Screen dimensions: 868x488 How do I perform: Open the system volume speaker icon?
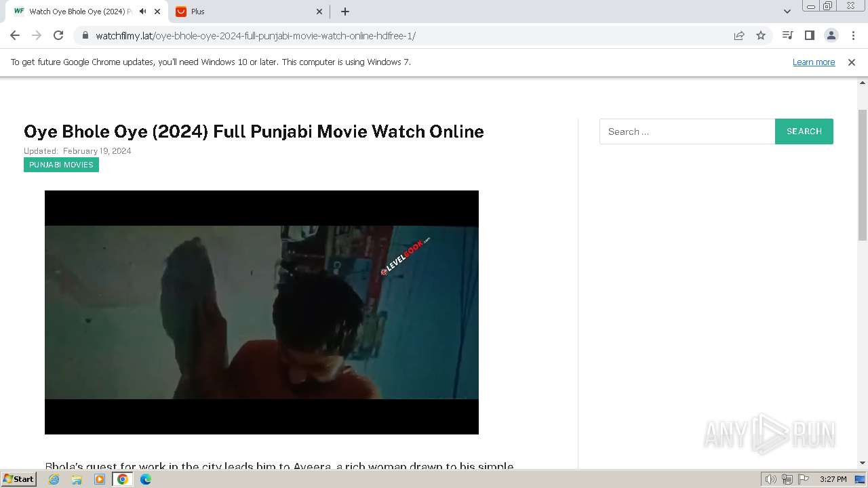pyautogui.click(x=771, y=479)
